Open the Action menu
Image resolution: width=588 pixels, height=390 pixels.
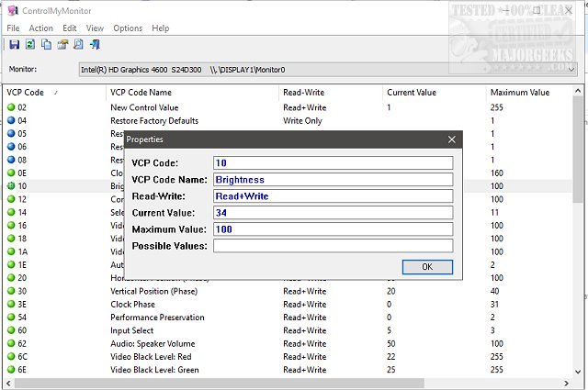[x=40, y=28]
